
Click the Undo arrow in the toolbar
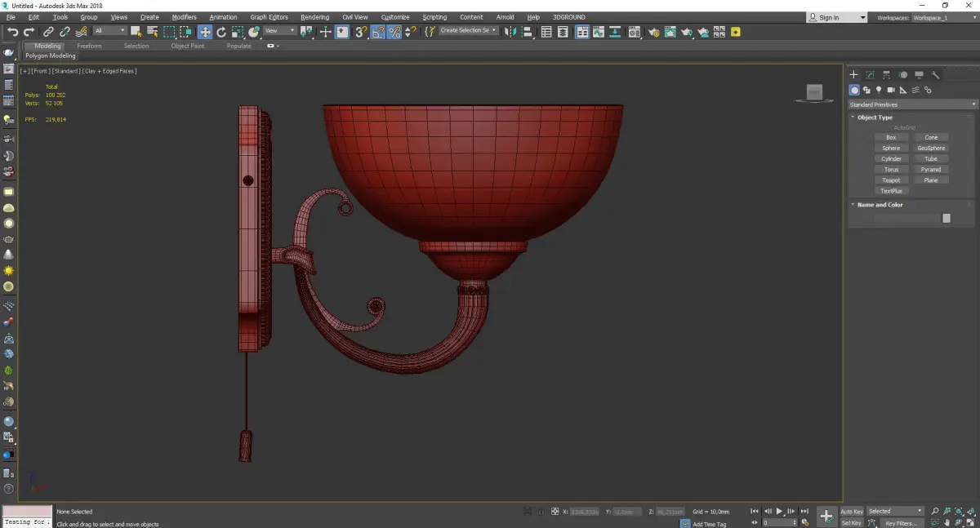[12, 32]
